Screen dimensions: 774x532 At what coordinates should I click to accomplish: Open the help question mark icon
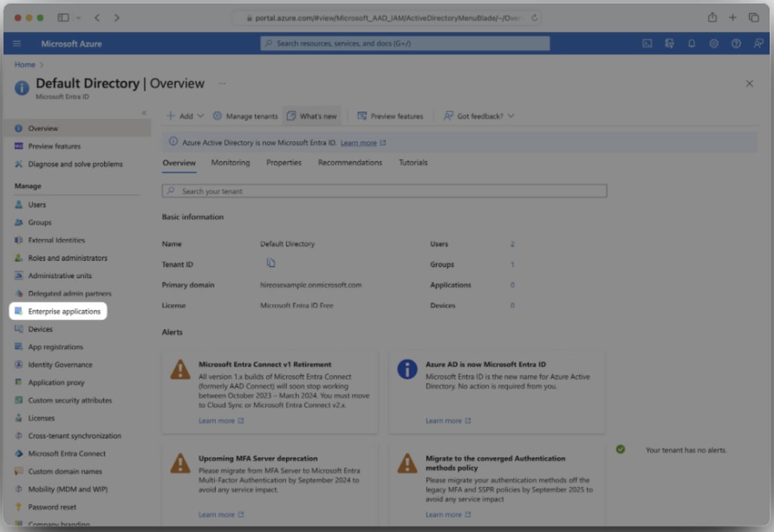tap(736, 44)
